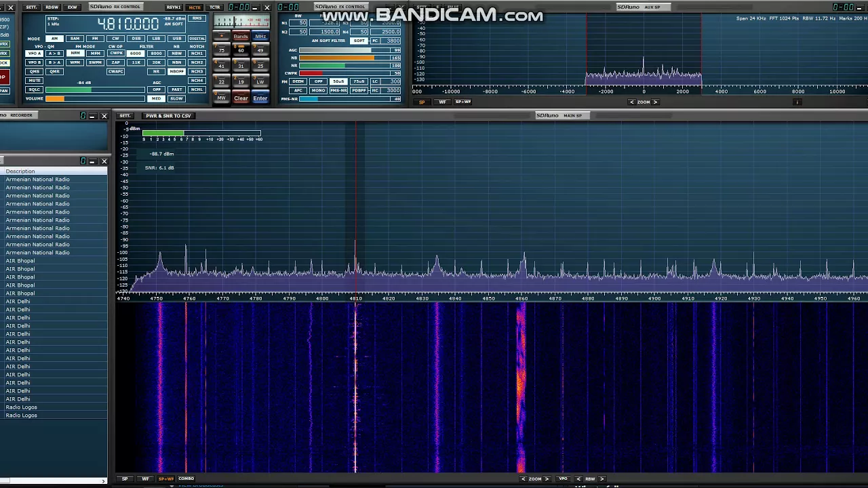Select CW mode

click(115, 39)
